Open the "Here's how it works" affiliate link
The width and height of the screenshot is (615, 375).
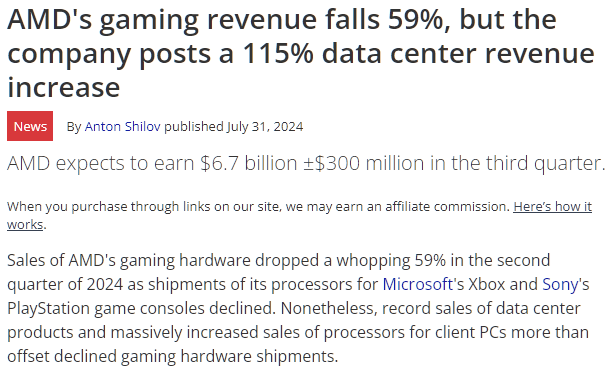point(552,206)
